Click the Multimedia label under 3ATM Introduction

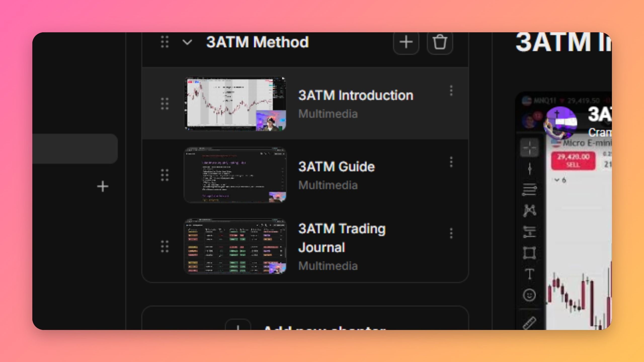(x=328, y=114)
